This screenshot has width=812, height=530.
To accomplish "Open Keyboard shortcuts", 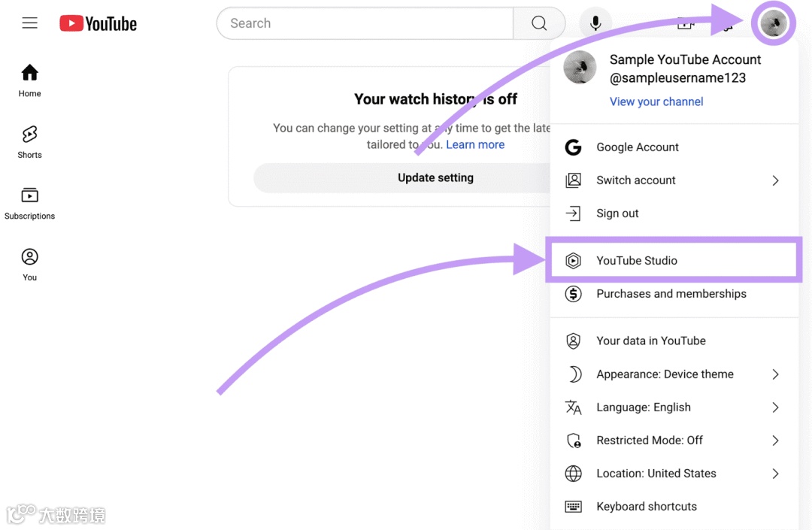I will pos(647,507).
